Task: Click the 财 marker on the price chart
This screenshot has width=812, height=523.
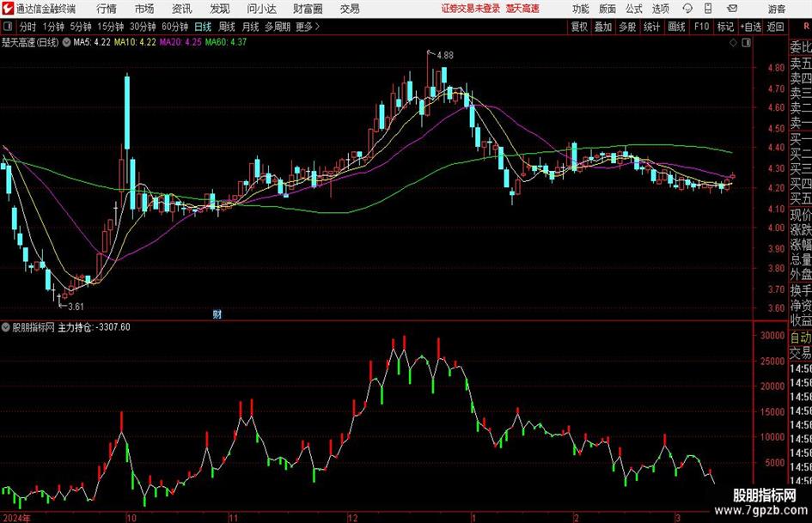Action: (x=217, y=314)
